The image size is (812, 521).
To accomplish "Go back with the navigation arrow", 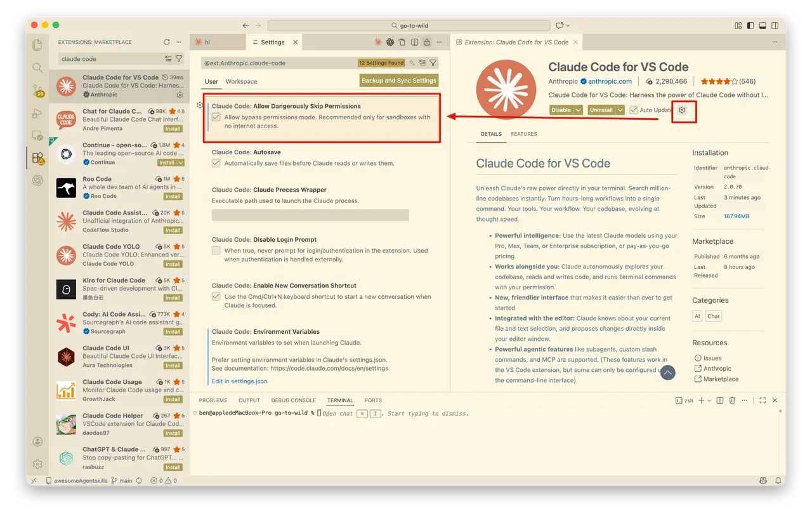I will 246,25.
